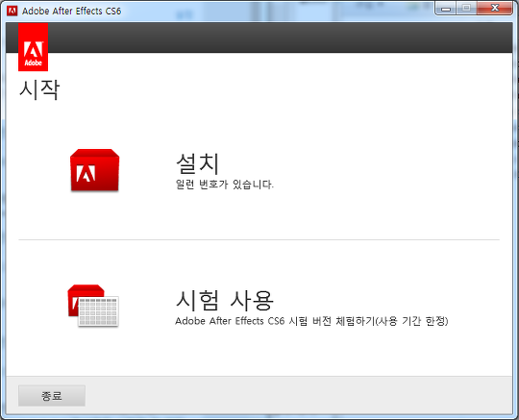Click the 시작 heading text
Image resolution: width=519 pixels, height=420 pixels.
39,89
